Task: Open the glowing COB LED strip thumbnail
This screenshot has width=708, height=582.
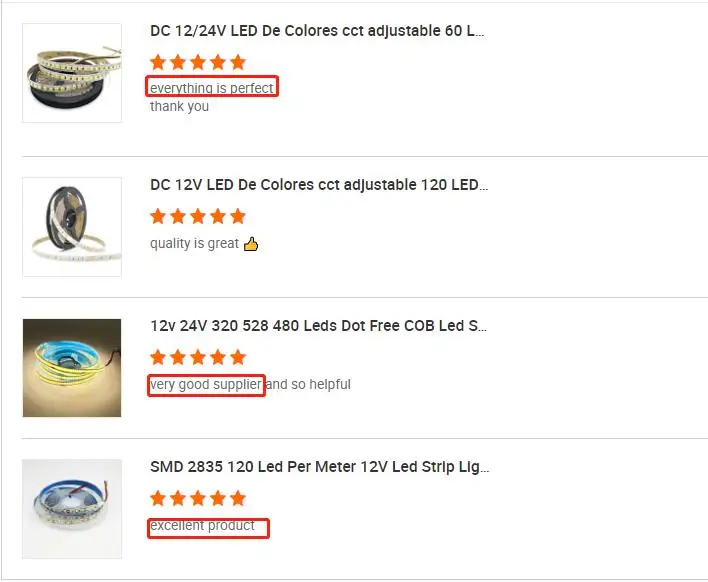Action: tap(72, 368)
